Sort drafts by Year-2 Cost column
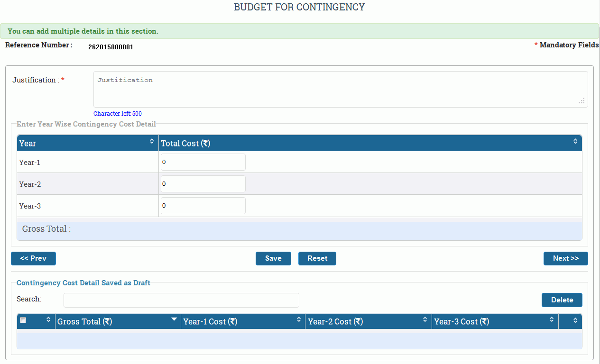600x364 pixels. [369, 321]
